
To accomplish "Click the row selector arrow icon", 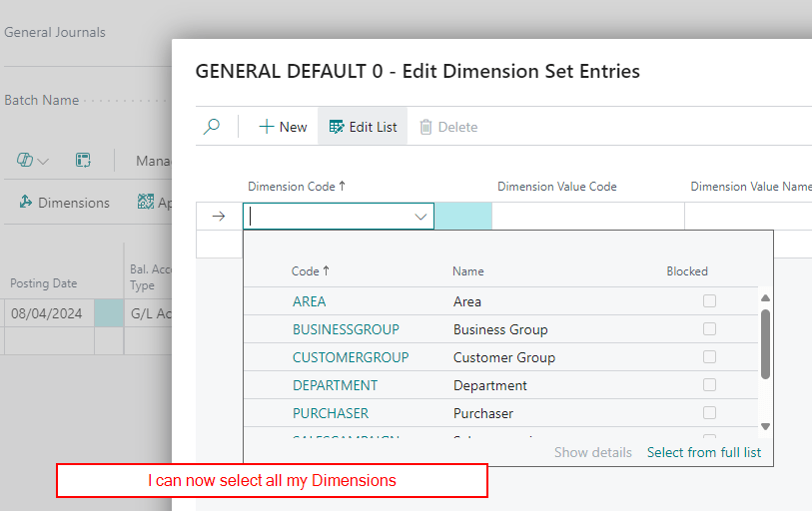I will 219,217.
